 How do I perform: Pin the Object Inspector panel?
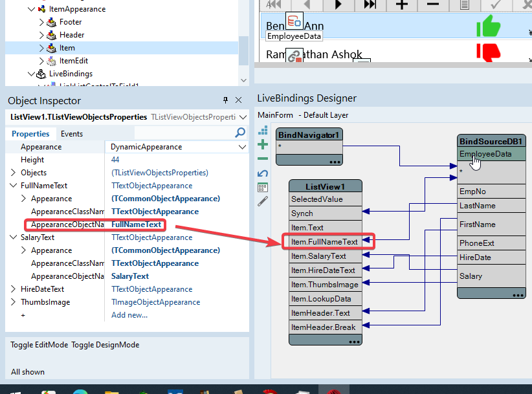(x=225, y=100)
